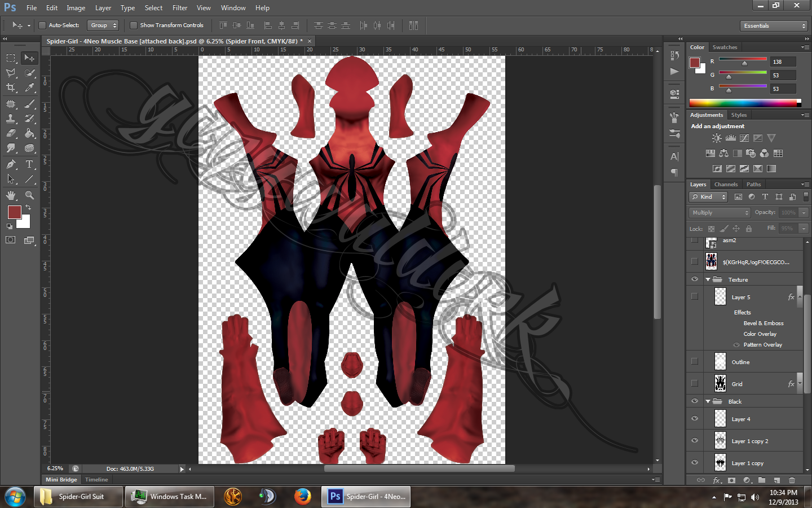Add layer style fx button
This screenshot has width=812, height=508.
pos(717,480)
